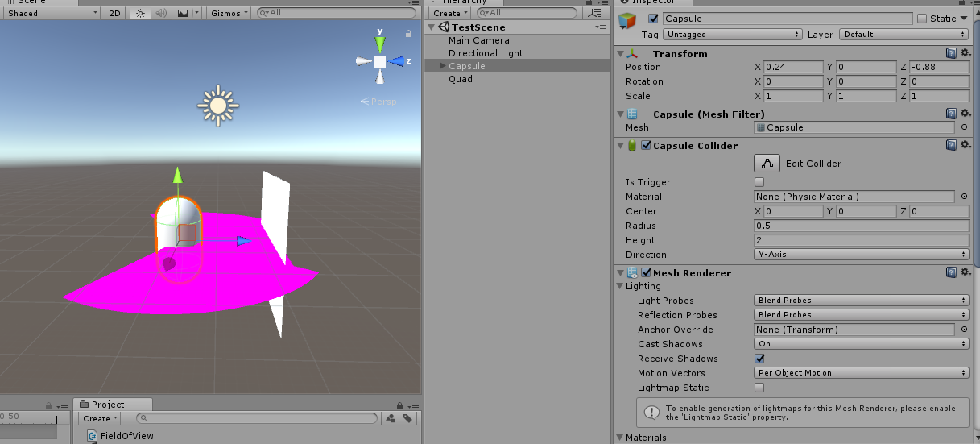Open scene effects dropdown arrow
980x444 pixels.
(196, 13)
